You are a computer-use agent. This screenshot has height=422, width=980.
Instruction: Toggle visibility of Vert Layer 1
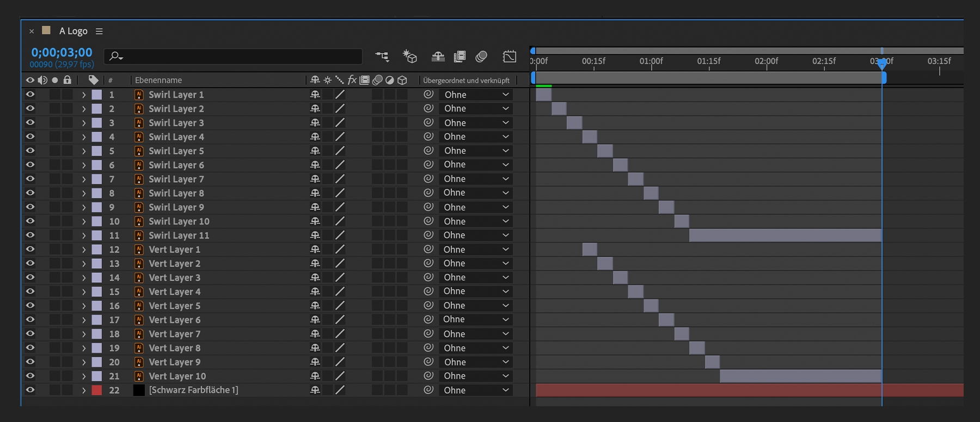[x=30, y=249]
